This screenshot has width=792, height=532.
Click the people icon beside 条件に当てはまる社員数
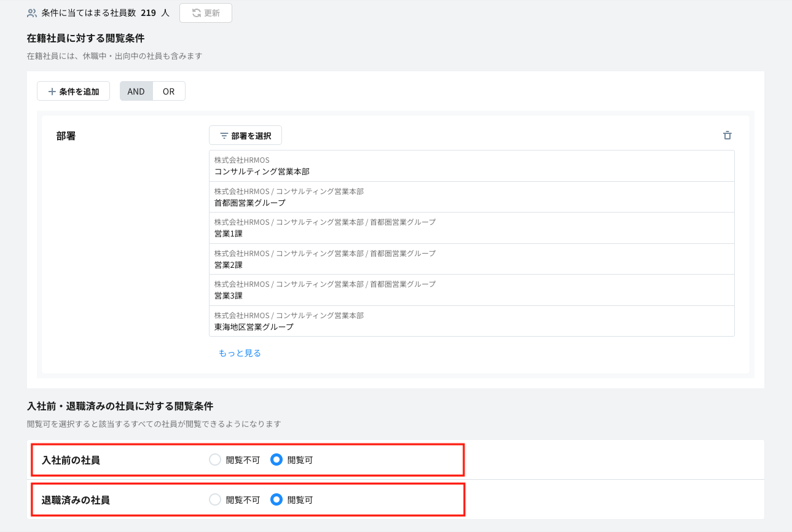click(32, 13)
